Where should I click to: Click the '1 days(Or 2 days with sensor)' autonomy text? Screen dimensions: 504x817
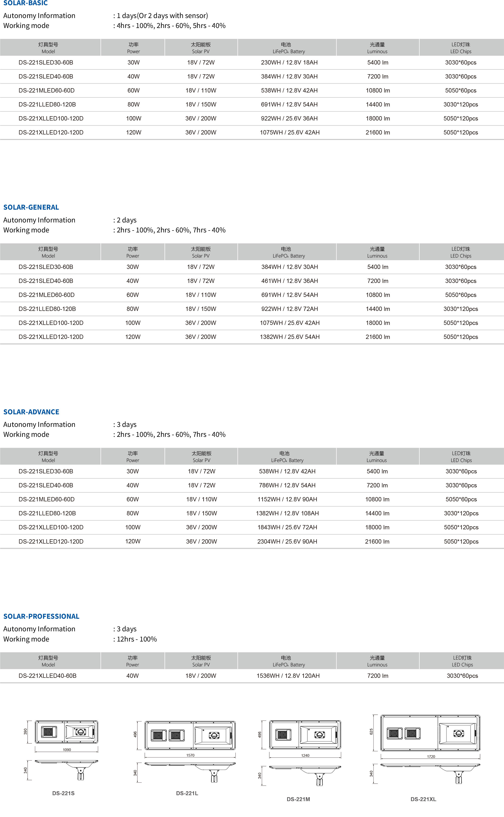[x=162, y=16]
